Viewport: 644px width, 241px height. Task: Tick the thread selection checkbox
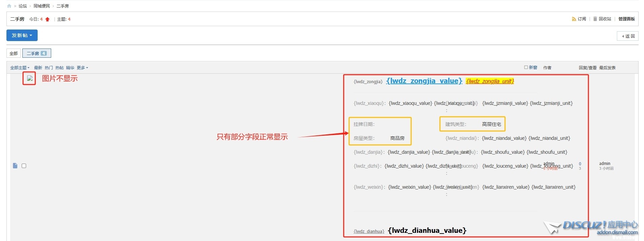pos(24,166)
